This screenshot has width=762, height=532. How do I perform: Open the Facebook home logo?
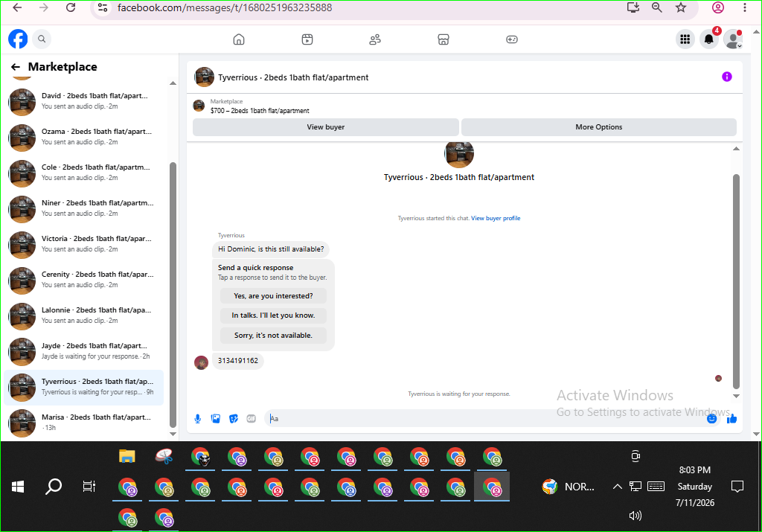click(x=18, y=39)
